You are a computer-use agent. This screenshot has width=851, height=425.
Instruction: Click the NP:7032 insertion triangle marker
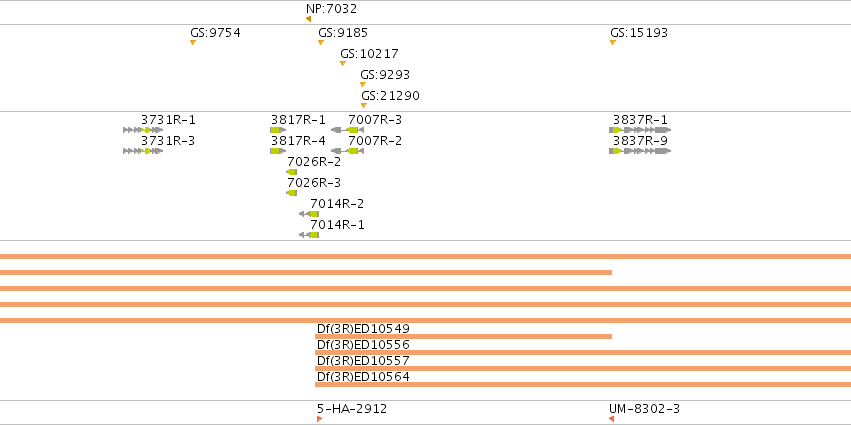(x=308, y=19)
